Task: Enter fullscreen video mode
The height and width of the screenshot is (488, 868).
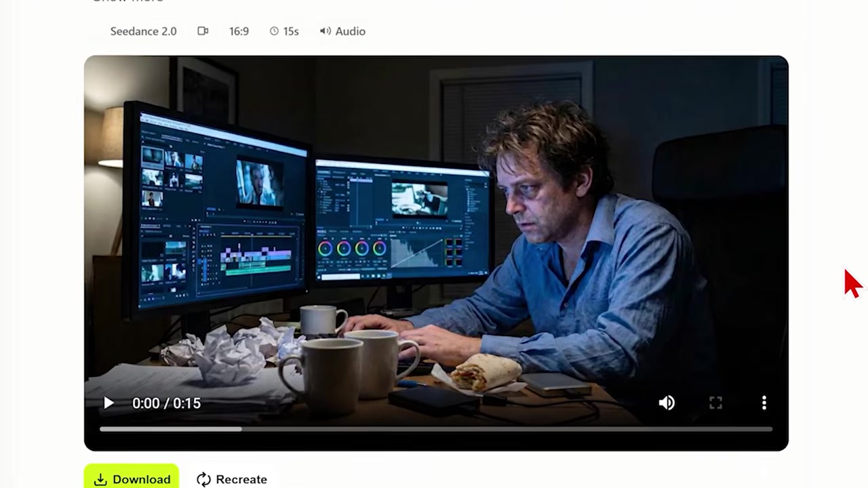Action: point(715,403)
